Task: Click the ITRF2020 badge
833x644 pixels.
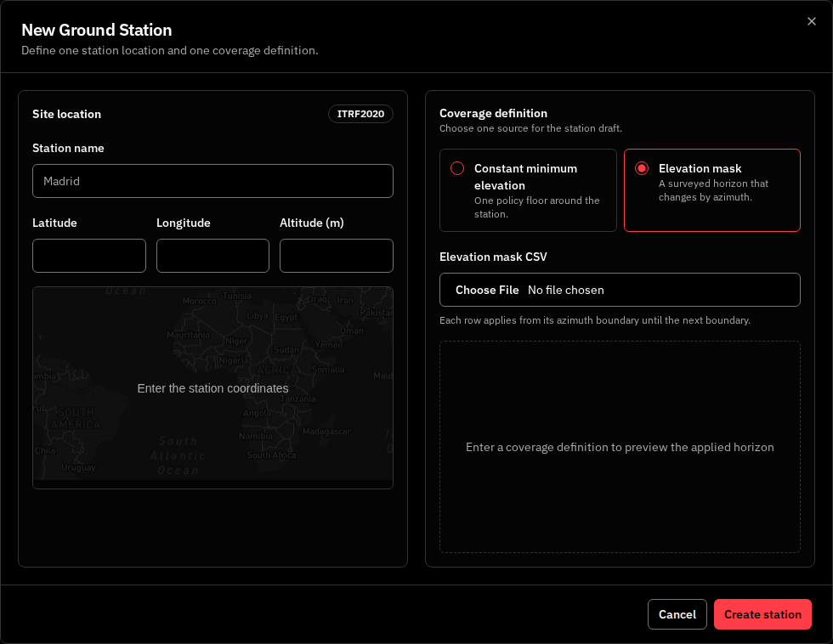Action: coord(360,114)
